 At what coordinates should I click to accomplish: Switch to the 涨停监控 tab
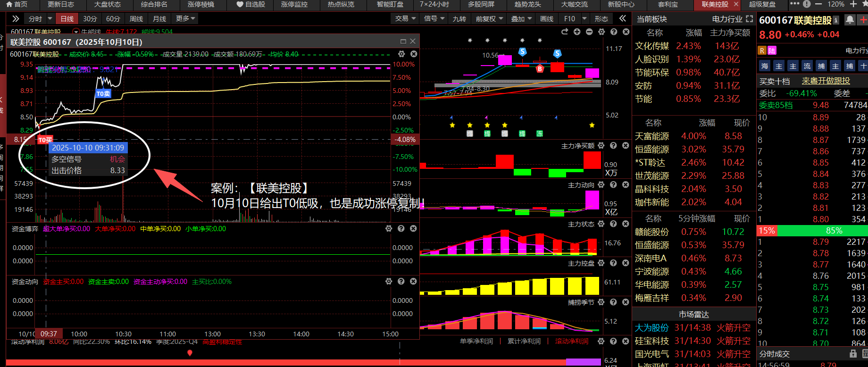point(294,4)
